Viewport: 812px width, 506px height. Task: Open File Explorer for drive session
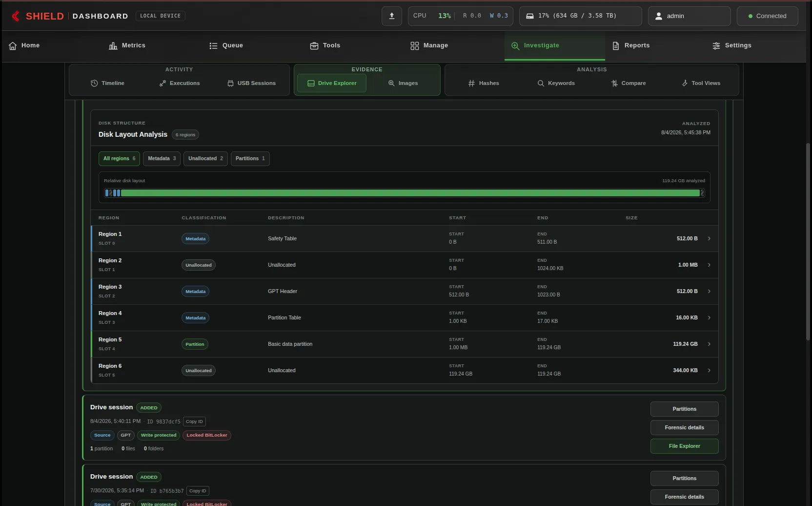click(x=684, y=446)
